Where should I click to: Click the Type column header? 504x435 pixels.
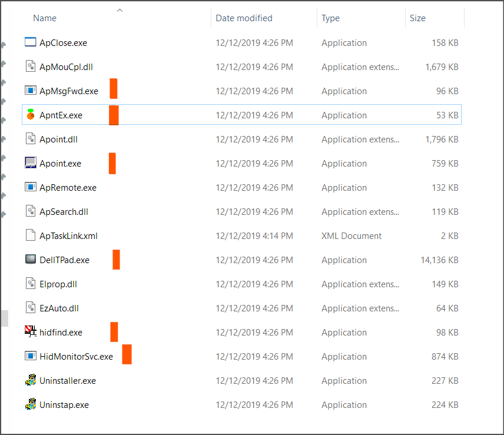click(330, 18)
